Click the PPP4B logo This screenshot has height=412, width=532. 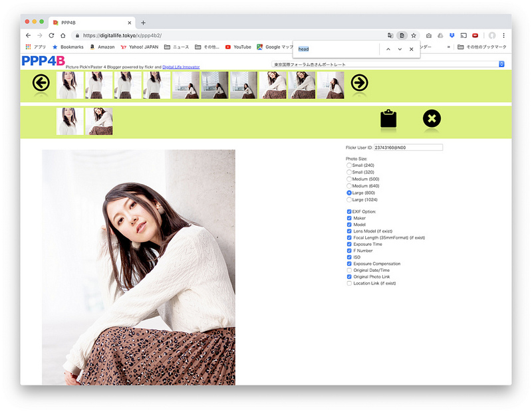point(43,61)
